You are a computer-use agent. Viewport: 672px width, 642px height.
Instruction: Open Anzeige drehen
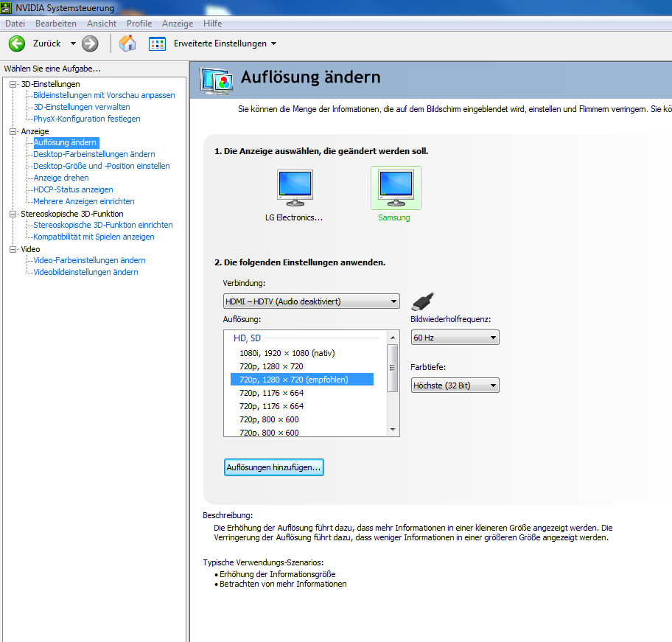61,178
